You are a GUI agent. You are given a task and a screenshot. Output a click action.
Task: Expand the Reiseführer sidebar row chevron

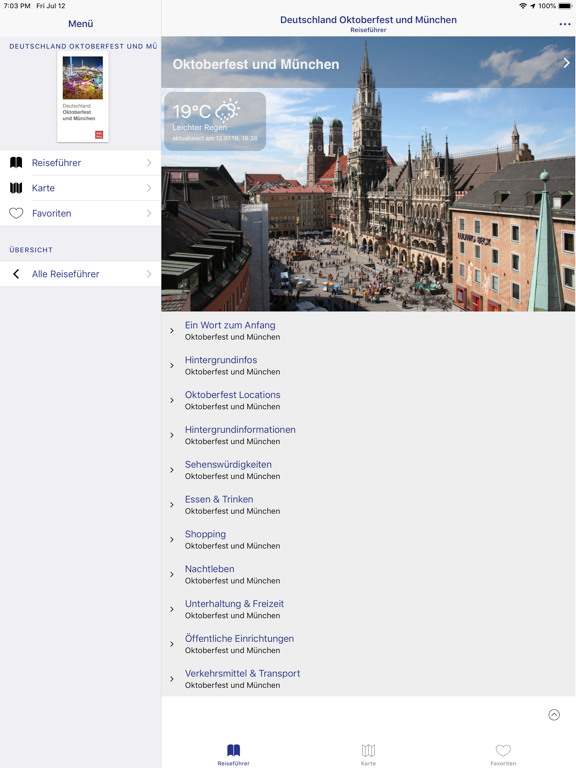point(149,163)
